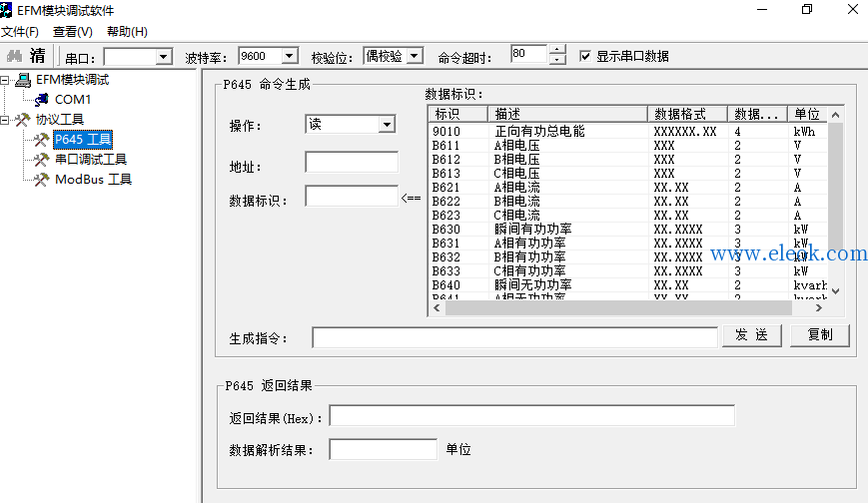
Task: Click the list's horizontal scrollbar thumb
Action: click(618, 308)
